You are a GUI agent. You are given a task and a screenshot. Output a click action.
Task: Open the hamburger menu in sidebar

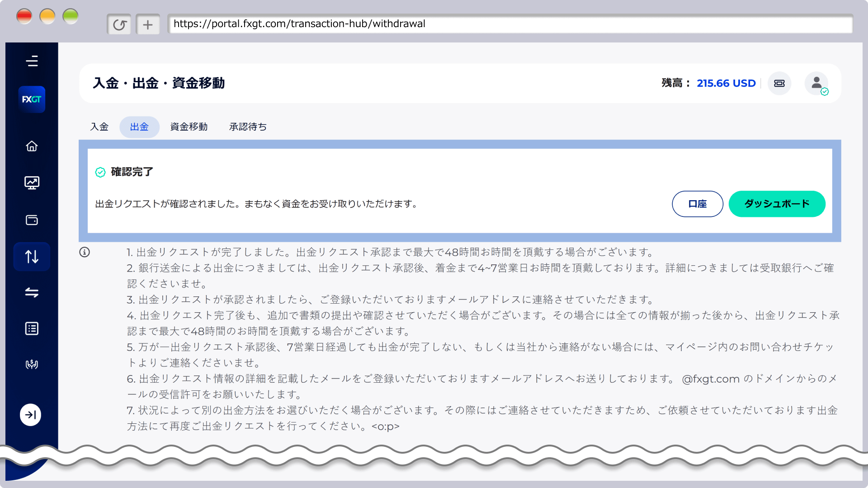click(x=32, y=61)
